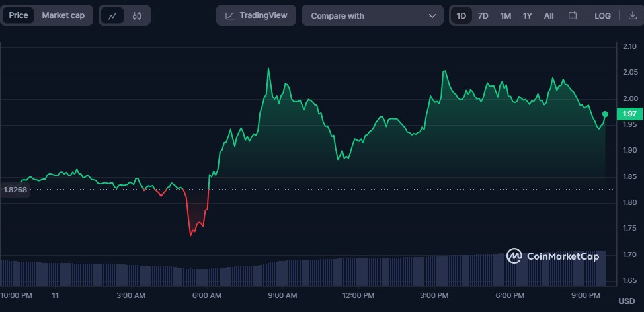This screenshot has height=312, width=644.
Task: Switch to candlestick chart view
Action: pyautogui.click(x=137, y=15)
